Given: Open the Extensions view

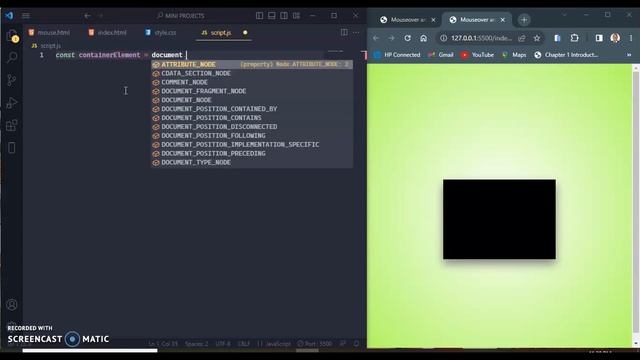Looking at the screenshot, I should point(12,125).
